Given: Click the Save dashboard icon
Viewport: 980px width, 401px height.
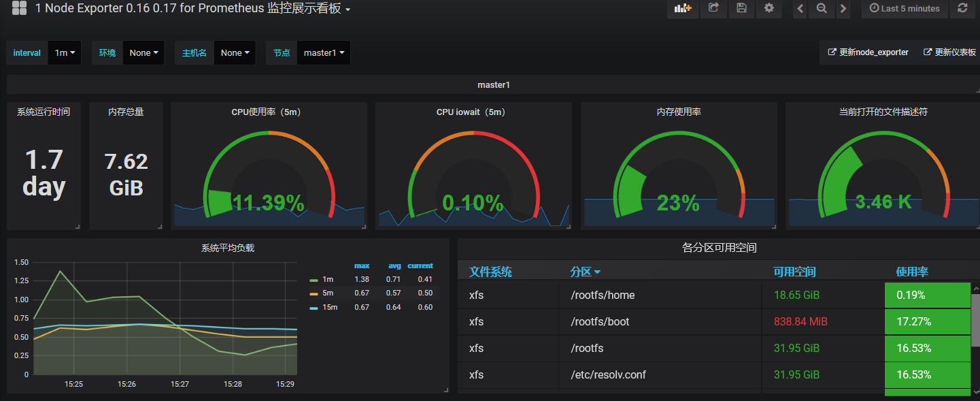Looking at the screenshot, I should (x=741, y=8).
